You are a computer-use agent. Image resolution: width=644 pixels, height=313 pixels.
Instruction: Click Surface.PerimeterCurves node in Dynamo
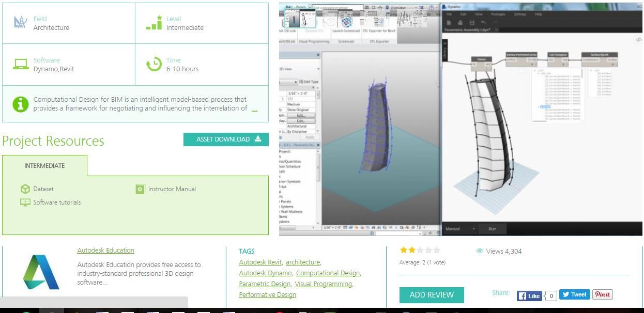coord(522,58)
